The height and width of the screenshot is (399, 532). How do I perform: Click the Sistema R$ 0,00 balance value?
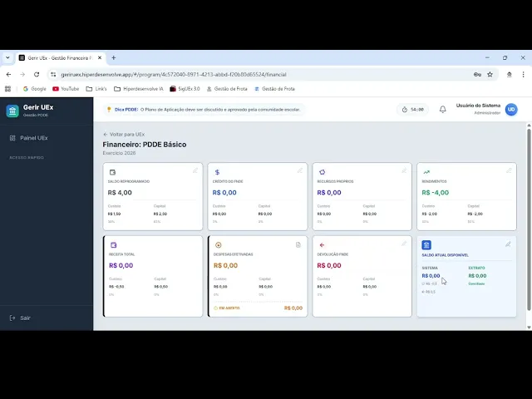click(431, 276)
